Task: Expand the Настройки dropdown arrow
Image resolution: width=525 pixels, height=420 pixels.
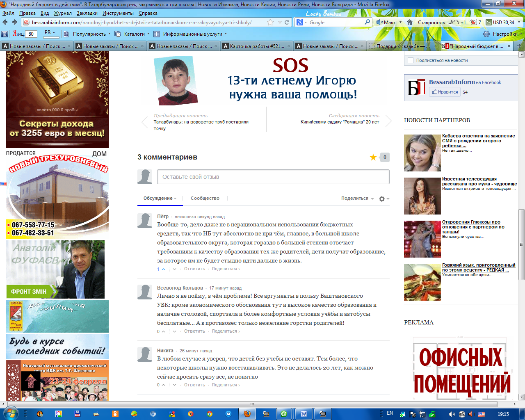Action: coord(520,34)
